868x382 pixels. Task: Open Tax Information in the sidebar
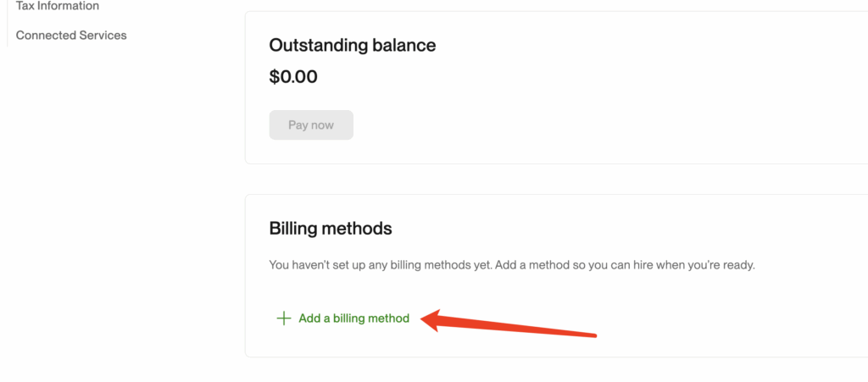58,6
